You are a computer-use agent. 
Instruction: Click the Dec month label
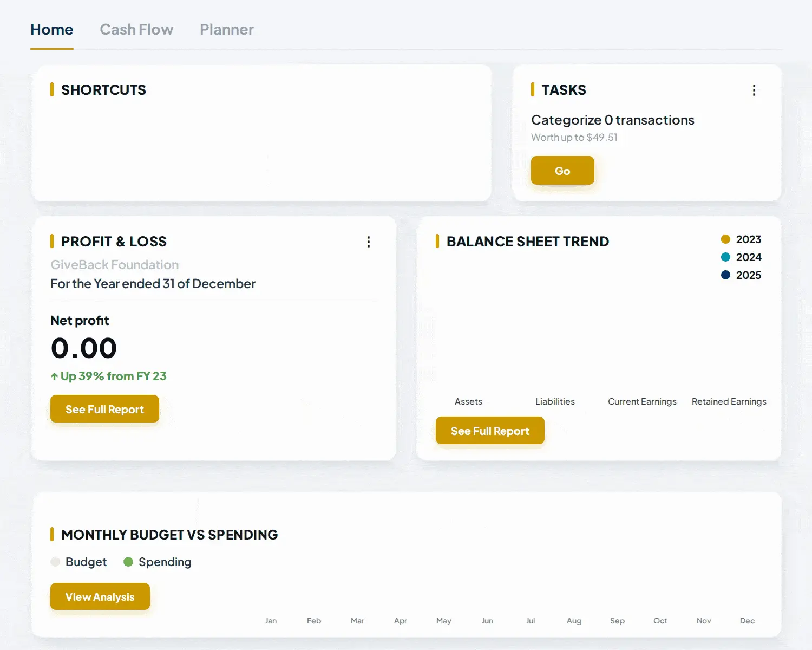coord(747,621)
